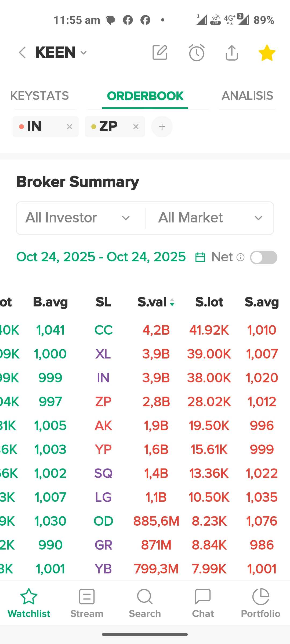The height and width of the screenshot is (644, 290).
Task: Open the edit note icon
Action: point(160,52)
